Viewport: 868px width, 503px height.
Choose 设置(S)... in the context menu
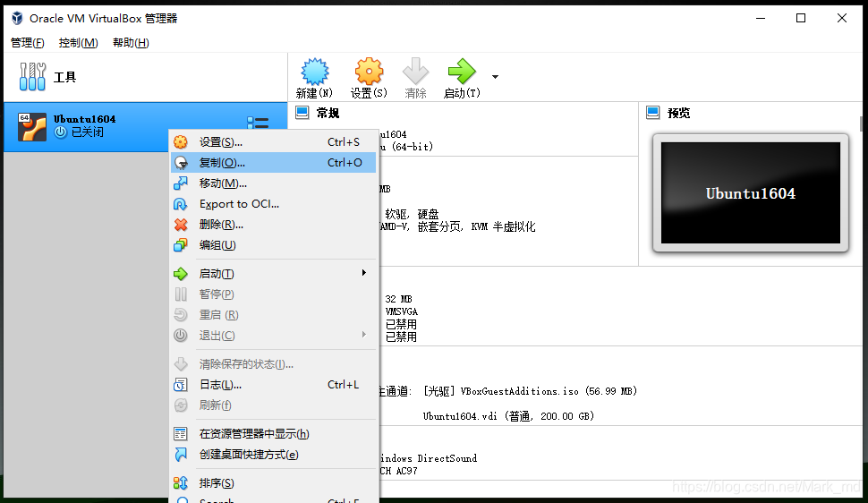coord(274,142)
